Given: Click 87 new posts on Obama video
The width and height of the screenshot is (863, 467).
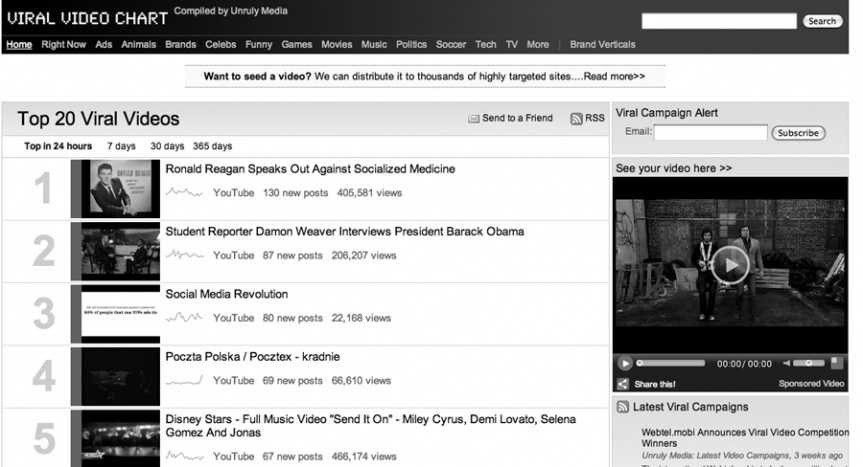Looking at the screenshot, I should click(293, 255).
